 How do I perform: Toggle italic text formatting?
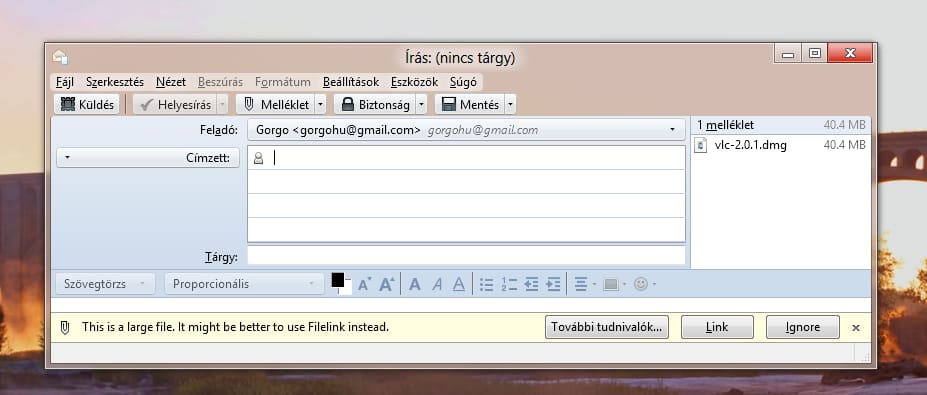point(437,284)
